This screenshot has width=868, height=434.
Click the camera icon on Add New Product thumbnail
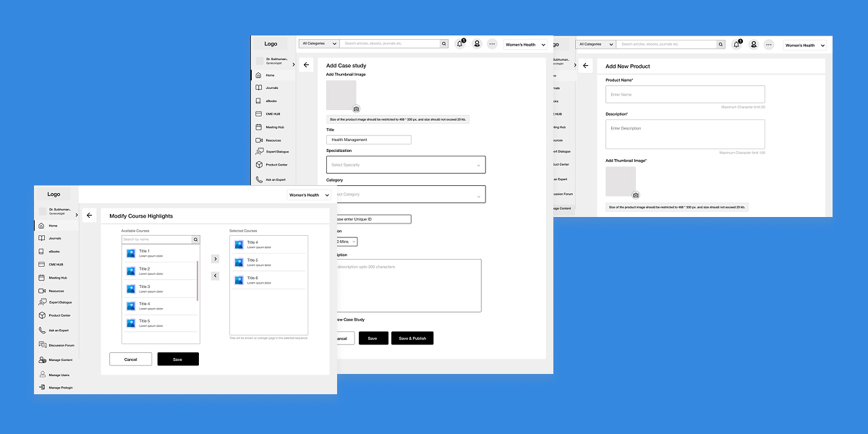(x=636, y=195)
